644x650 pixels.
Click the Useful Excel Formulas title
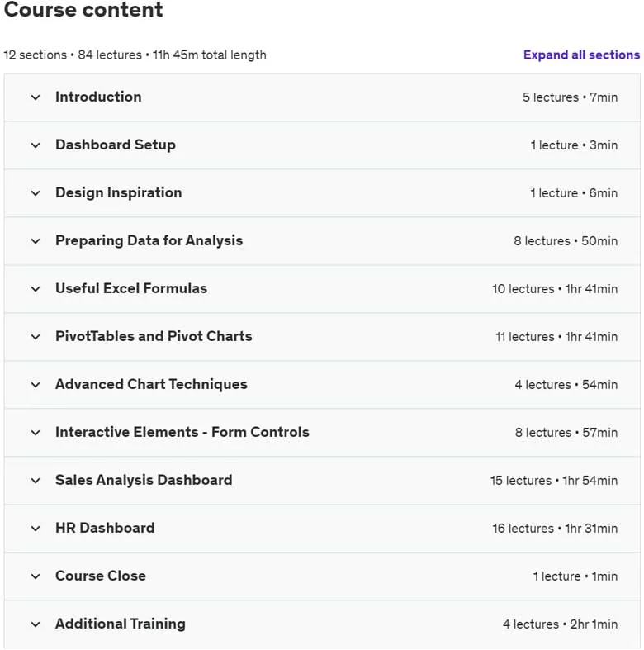(131, 288)
